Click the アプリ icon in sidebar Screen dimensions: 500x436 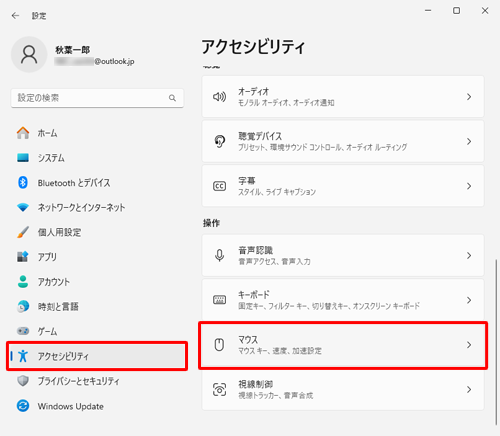click(23, 257)
